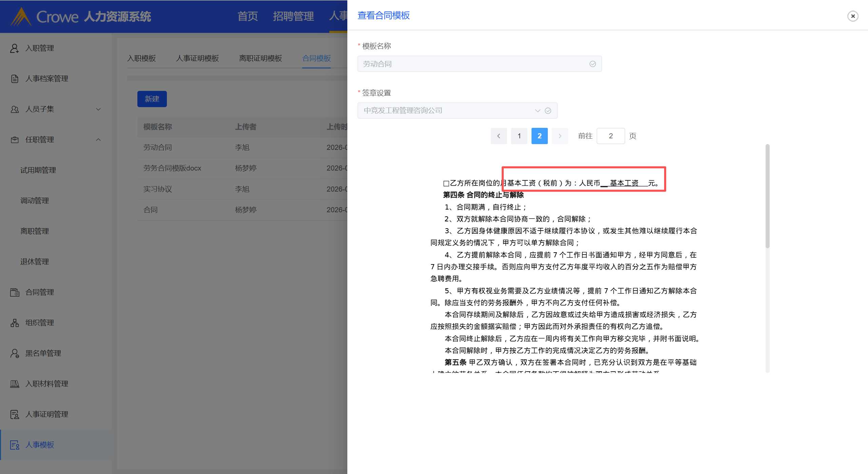Click the 入职材料管理 books icon
Screen dimensions: 868x474
tap(14, 384)
